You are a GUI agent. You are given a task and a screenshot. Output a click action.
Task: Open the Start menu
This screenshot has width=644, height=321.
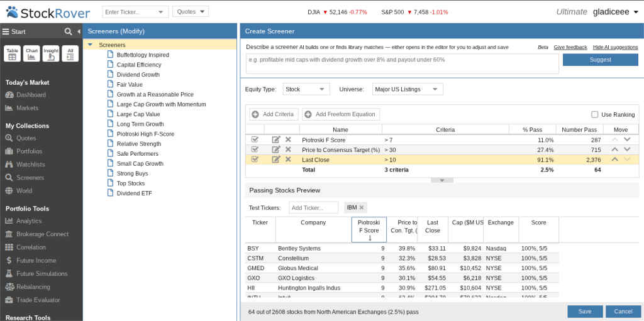coord(14,31)
